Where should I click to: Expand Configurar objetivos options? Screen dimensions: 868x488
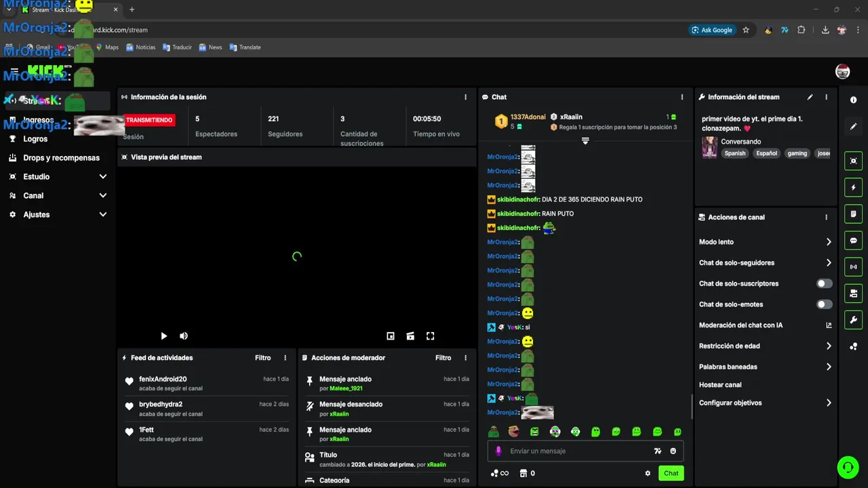pyautogui.click(x=829, y=403)
